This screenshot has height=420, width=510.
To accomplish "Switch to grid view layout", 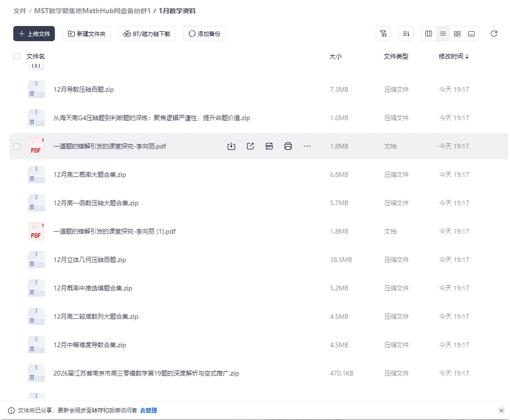I will point(457,34).
